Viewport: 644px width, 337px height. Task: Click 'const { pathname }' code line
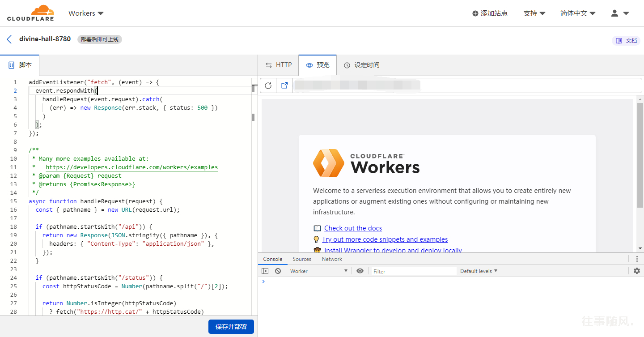tap(107, 210)
